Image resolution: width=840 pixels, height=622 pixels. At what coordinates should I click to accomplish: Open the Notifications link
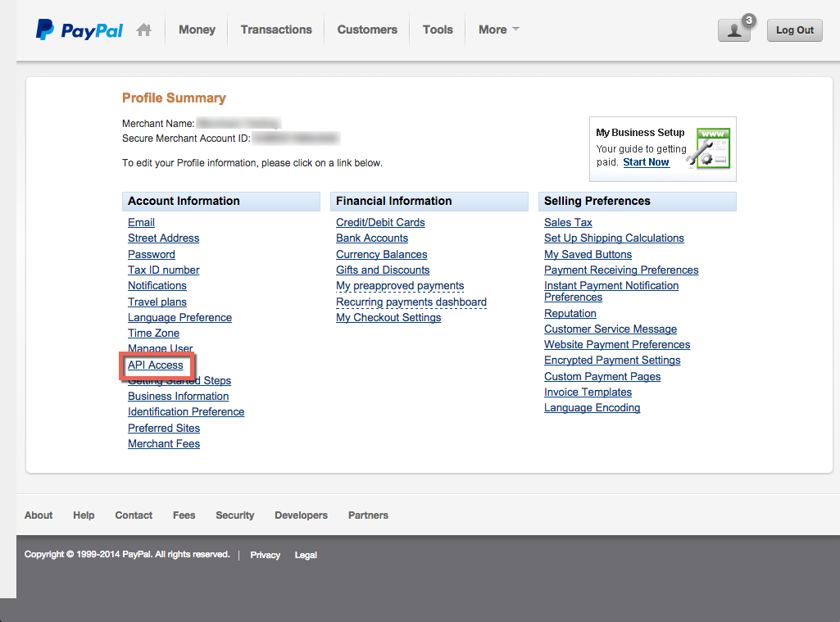157,285
